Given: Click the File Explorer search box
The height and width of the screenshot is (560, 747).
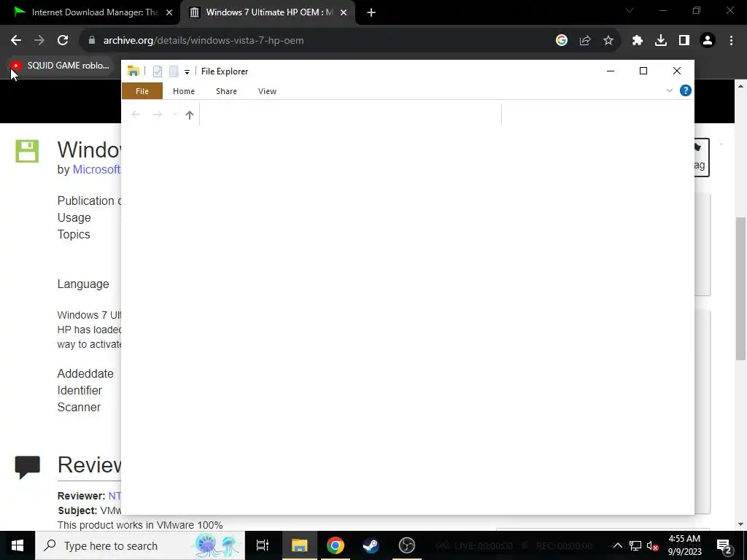Looking at the screenshot, I should (x=597, y=114).
